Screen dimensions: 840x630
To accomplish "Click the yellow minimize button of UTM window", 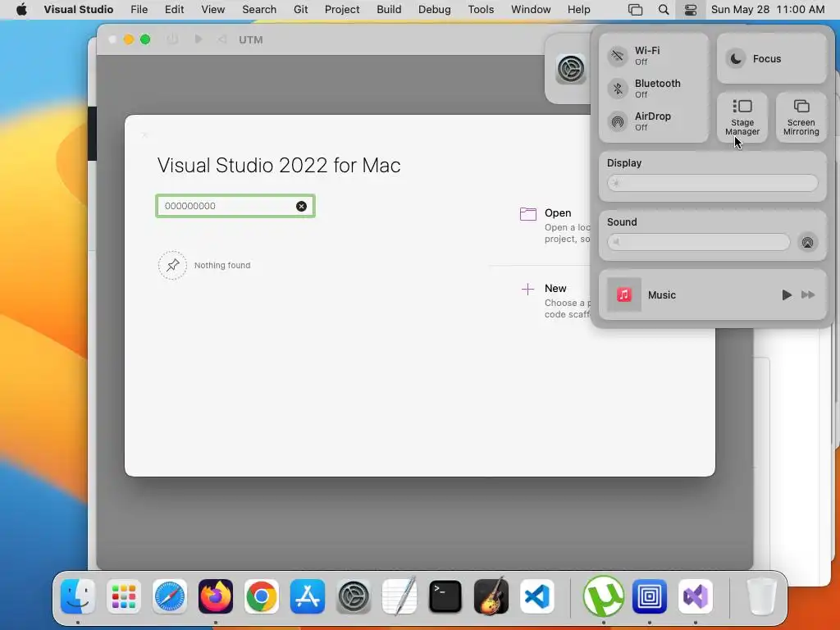I will point(129,39).
